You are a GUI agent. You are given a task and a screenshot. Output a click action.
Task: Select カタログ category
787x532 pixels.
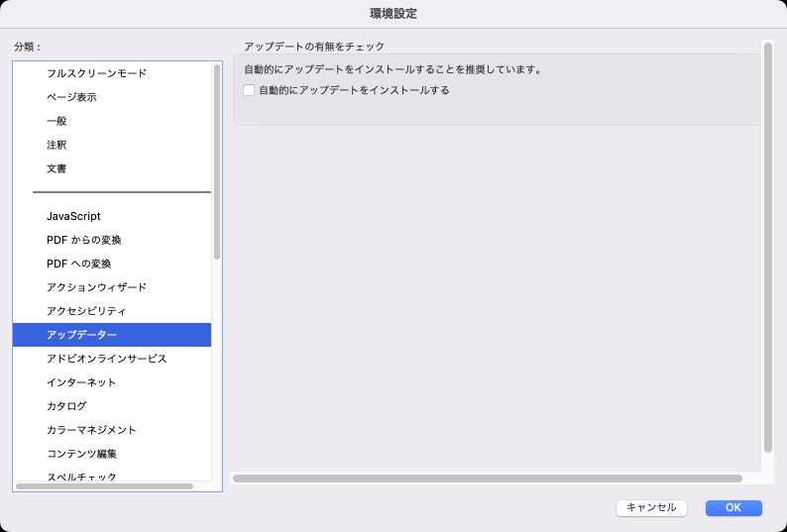click(111, 406)
